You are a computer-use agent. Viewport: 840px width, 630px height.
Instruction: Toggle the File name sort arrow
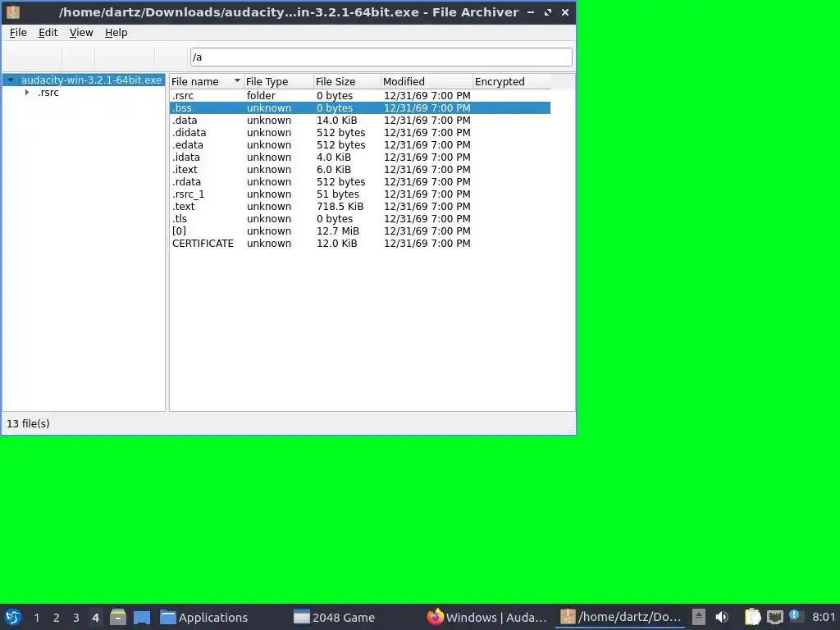click(237, 81)
